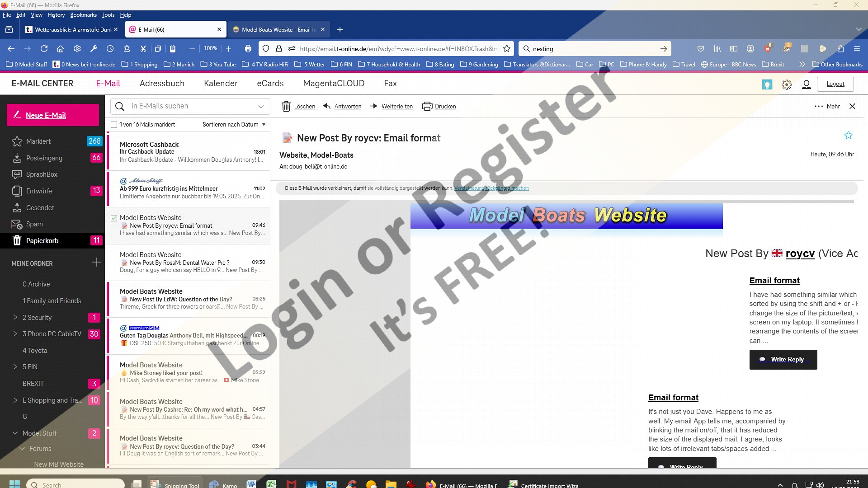Open Firefox Bookmarks menu
This screenshot has width=868, height=488.
tap(83, 15)
